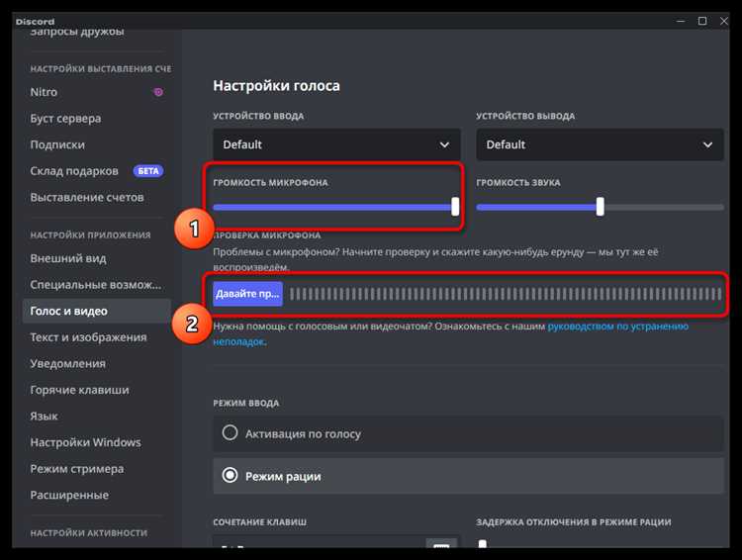
Task: Click Настройки приложения section header
Action: click(x=90, y=234)
